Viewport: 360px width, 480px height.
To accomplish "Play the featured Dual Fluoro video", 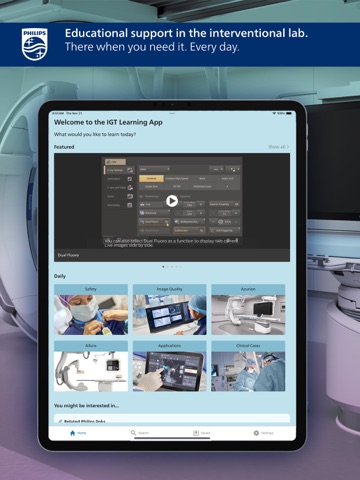I will [x=172, y=201].
